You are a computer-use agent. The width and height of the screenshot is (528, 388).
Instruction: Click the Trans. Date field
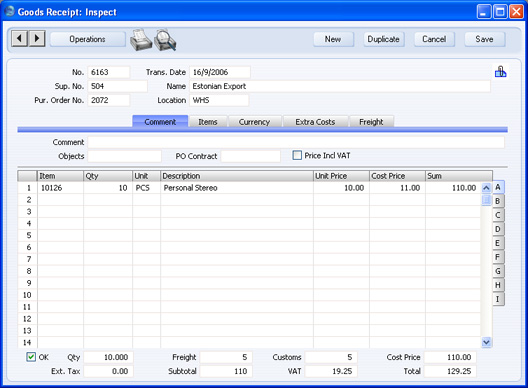pyautogui.click(x=220, y=72)
